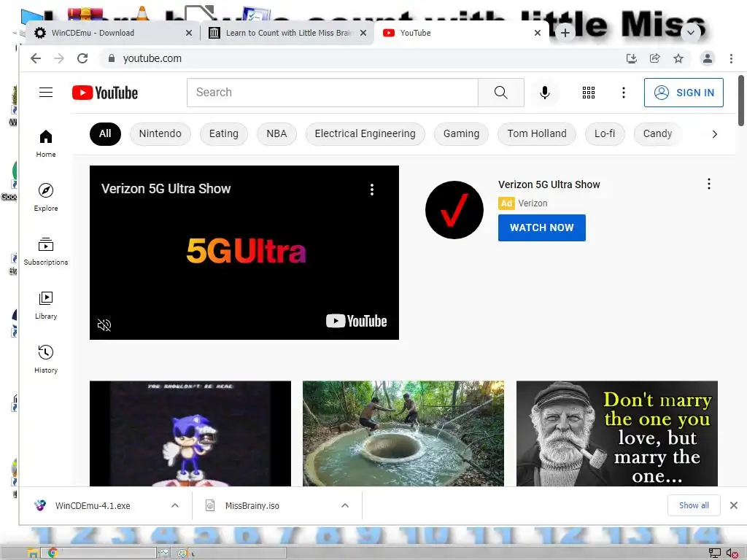Click the Verizon checkmark channel avatar
Image resolution: width=747 pixels, height=560 pixels.
454,209
